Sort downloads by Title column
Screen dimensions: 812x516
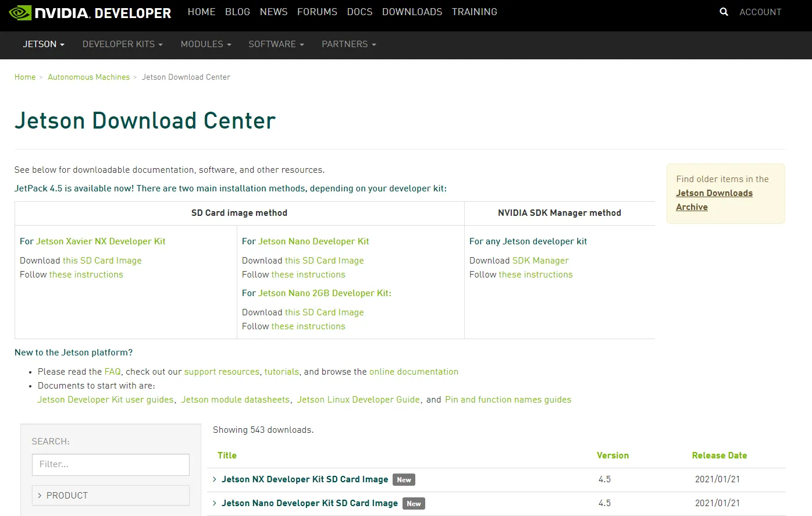(x=227, y=455)
